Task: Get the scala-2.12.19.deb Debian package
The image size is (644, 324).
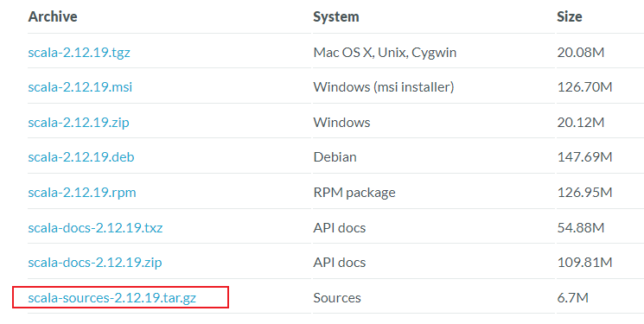Action: point(81,157)
